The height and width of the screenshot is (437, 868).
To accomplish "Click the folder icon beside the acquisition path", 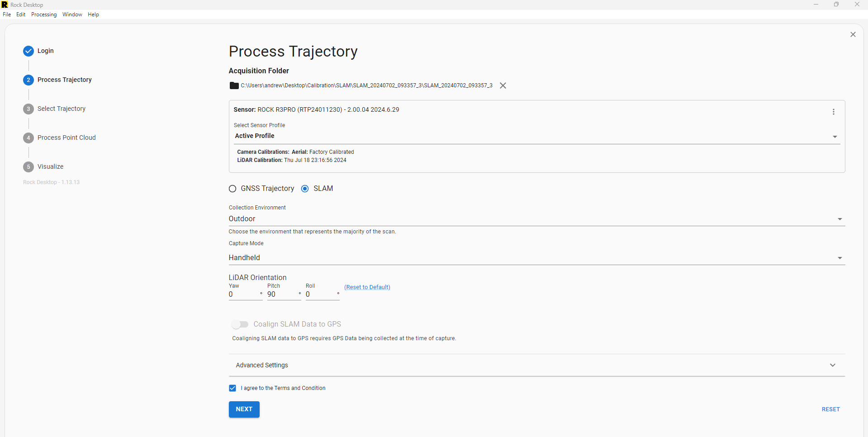I will click(x=233, y=85).
